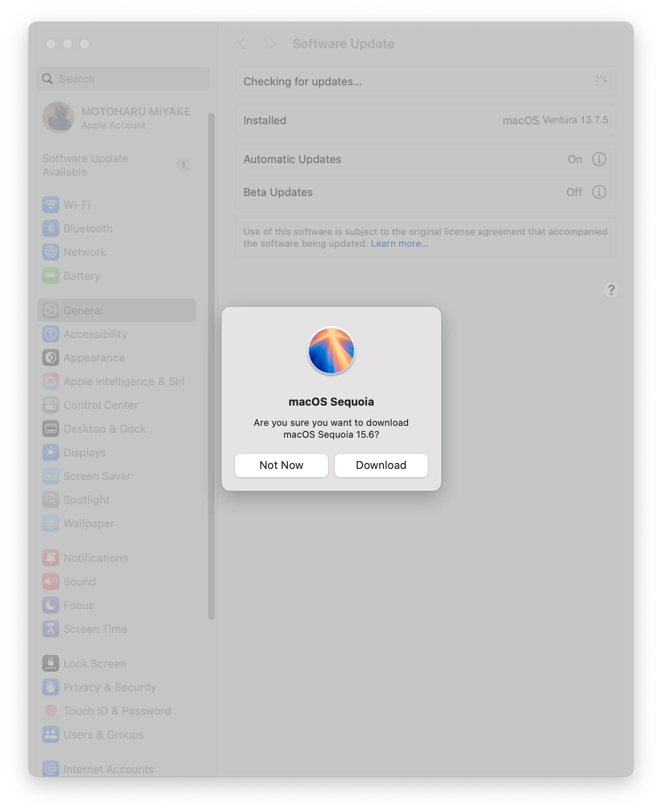This screenshot has height=812, width=662.
Task: Select the Spotlight magnifier icon
Action: click(51, 500)
